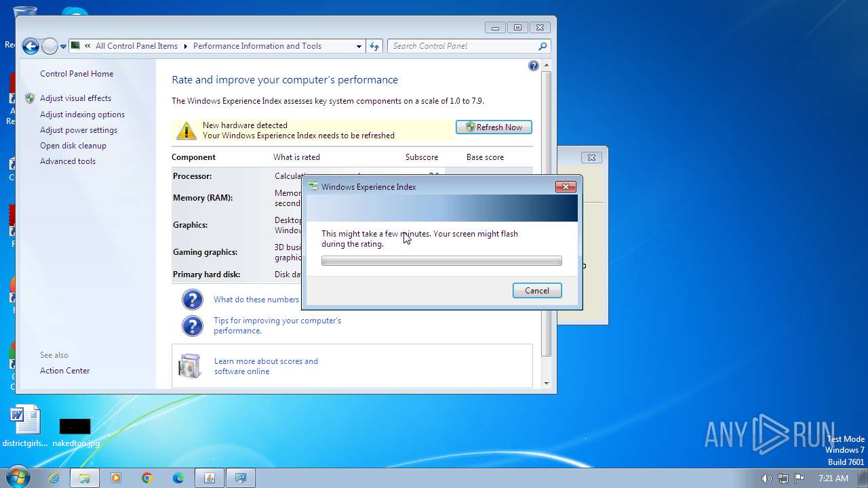Open Adjust visual effects
Screen dimensions: 868x488
(x=75, y=98)
